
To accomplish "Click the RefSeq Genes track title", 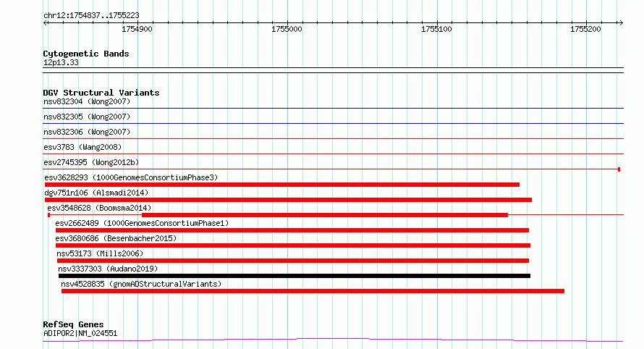I will coord(73,325).
